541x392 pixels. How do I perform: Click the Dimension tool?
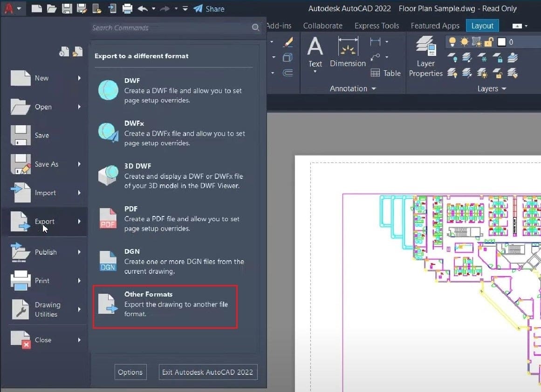pos(348,52)
